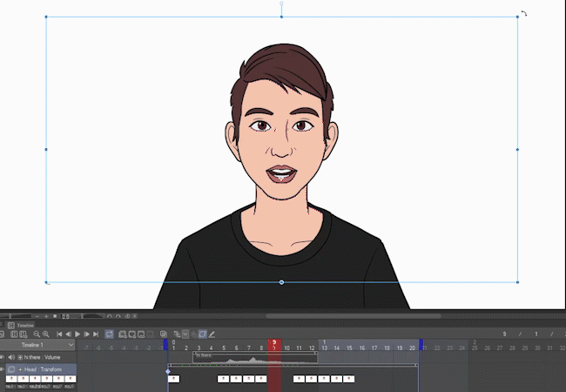Image resolution: width=566 pixels, height=392 pixels.
Task: Click the onion skin icon in timeline toolbar
Action: coord(164,335)
